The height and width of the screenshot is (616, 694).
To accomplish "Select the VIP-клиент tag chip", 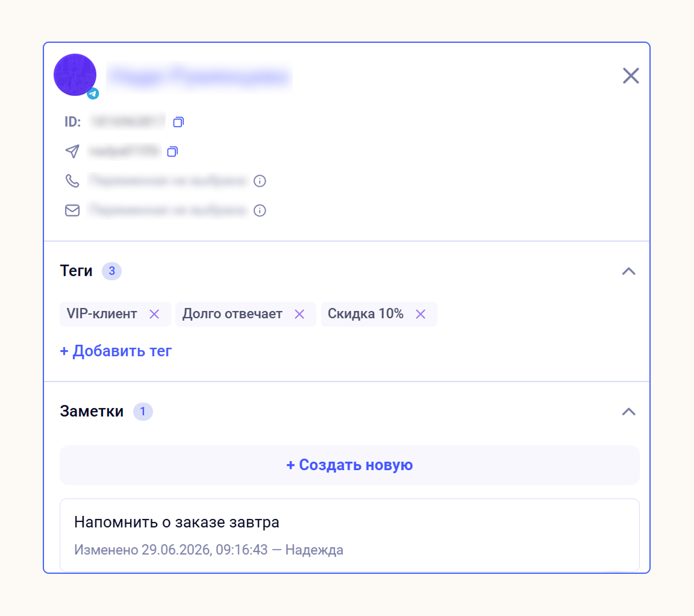I will coord(102,314).
